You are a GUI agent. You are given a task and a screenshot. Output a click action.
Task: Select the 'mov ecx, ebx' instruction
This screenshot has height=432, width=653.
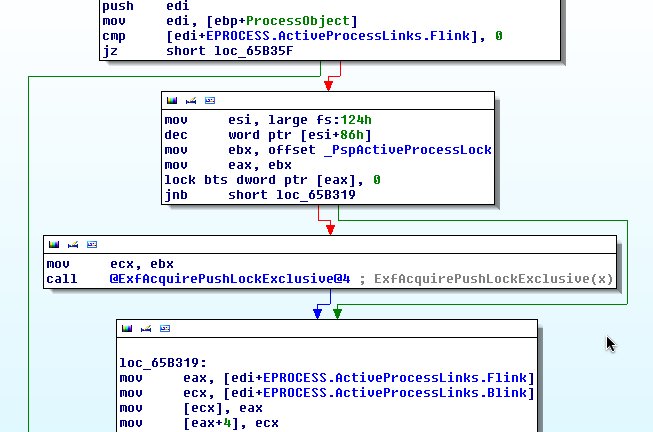(x=110, y=264)
